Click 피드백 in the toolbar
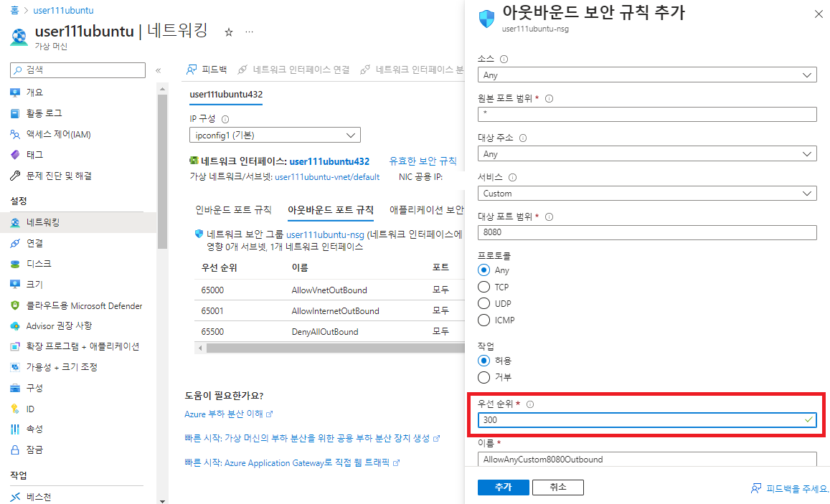 pyautogui.click(x=207, y=70)
